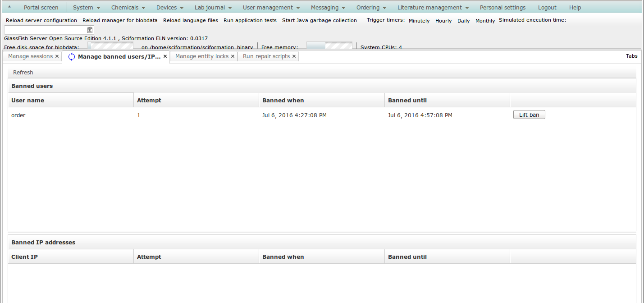
Task: Switch to the Manage entity locks tab
Action: (201, 56)
